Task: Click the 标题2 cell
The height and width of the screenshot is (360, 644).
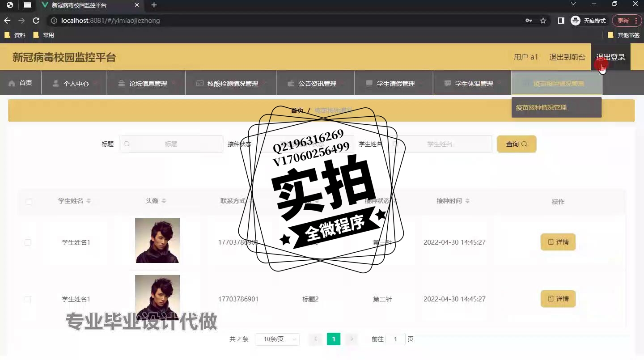Action: pos(310,299)
